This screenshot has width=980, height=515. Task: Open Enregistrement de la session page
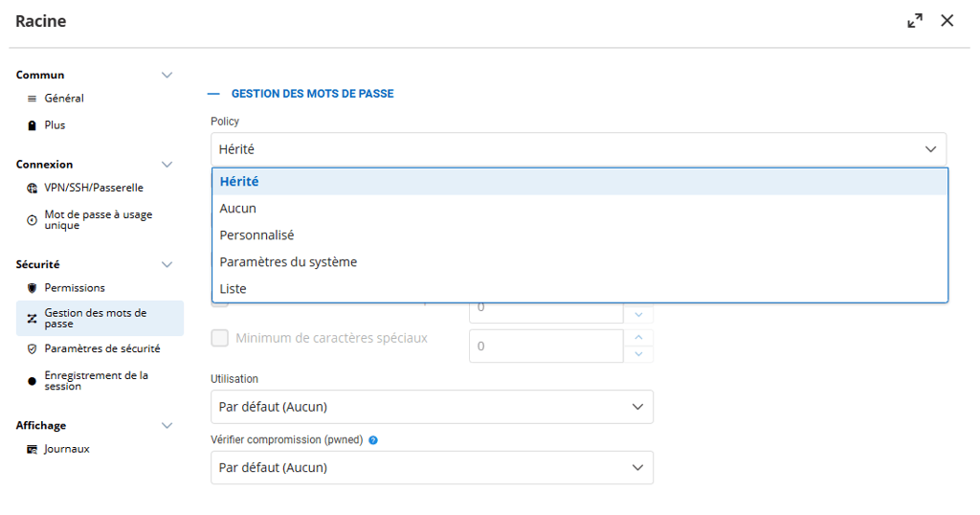pos(97,381)
